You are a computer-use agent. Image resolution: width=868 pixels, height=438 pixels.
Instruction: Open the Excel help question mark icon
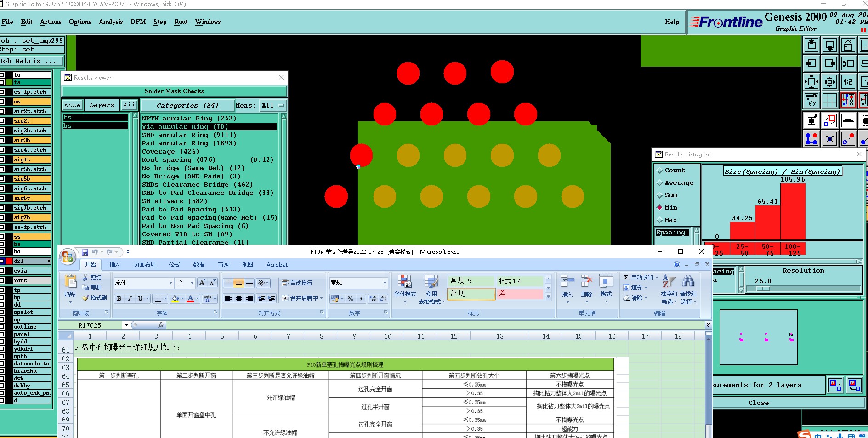coord(677,264)
